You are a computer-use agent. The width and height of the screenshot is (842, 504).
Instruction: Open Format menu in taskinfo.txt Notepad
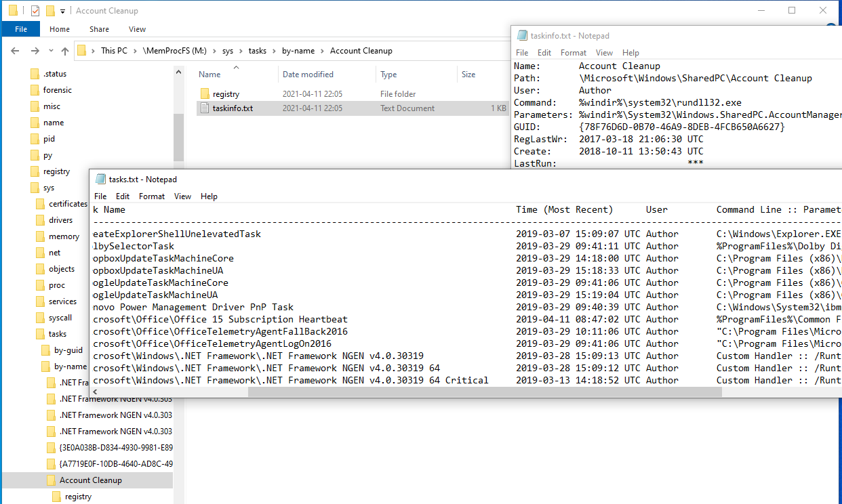pos(574,52)
